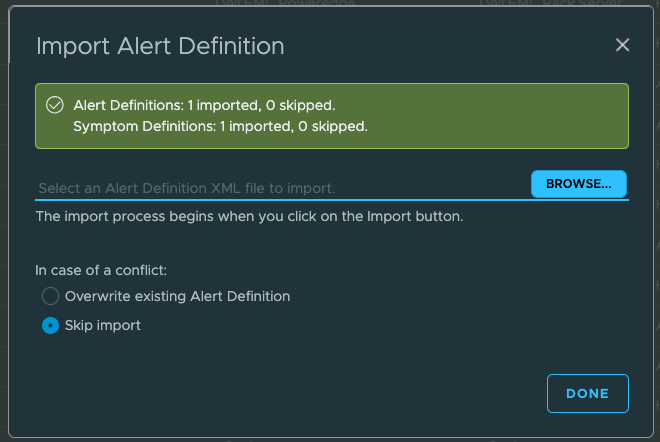The image size is (660, 442).
Task: Click the 'In case of a conflict' label
Action: (x=102, y=269)
